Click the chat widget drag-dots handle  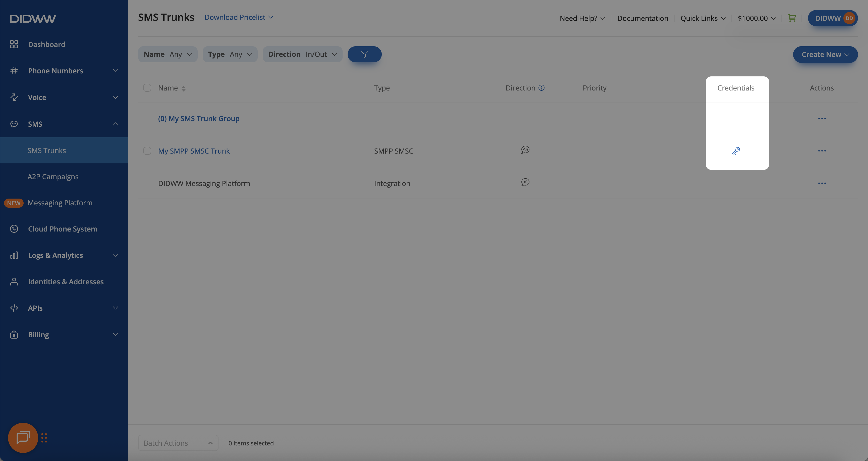pos(44,438)
